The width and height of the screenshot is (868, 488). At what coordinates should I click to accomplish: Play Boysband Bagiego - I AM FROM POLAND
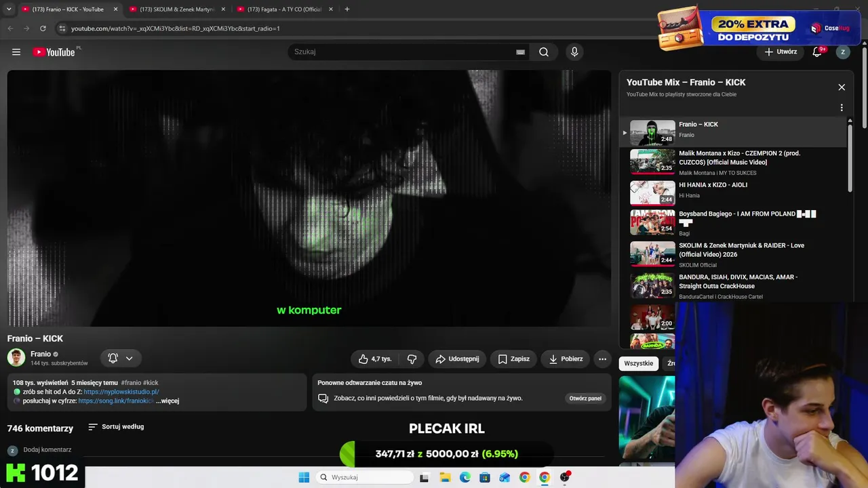(x=734, y=222)
